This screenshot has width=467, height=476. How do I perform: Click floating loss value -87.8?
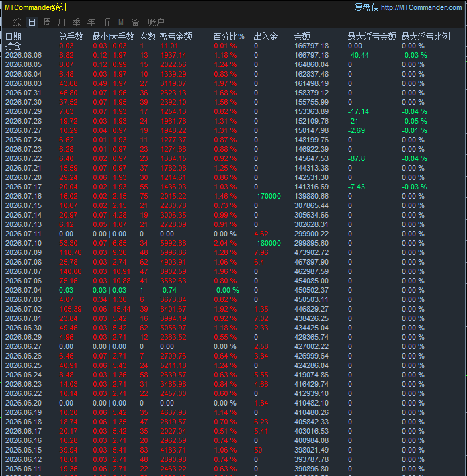point(356,158)
